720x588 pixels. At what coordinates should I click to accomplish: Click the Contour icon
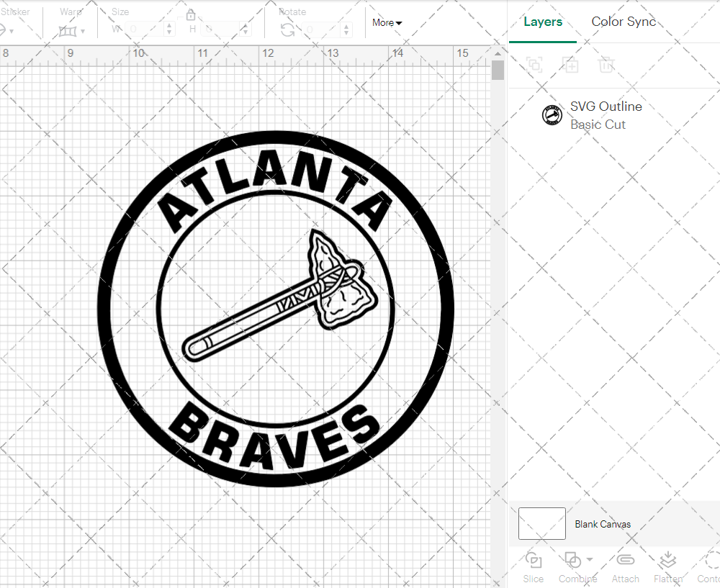[x=709, y=561]
